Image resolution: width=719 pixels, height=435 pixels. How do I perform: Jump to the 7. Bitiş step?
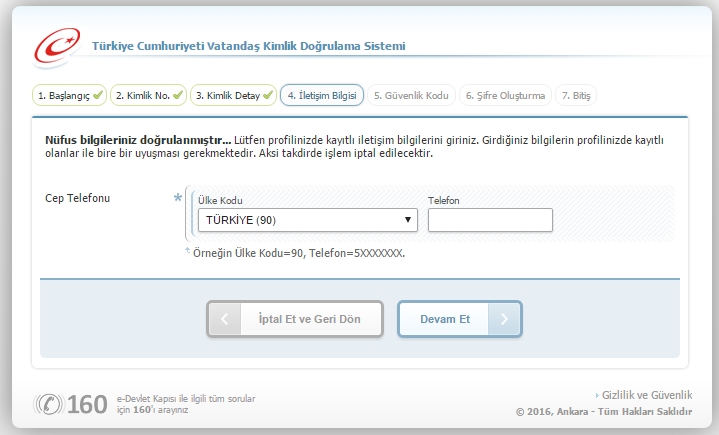tap(577, 96)
